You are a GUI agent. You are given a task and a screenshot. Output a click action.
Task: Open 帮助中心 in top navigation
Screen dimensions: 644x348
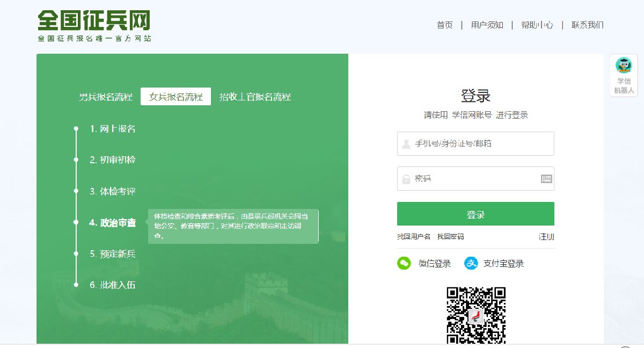(x=537, y=25)
